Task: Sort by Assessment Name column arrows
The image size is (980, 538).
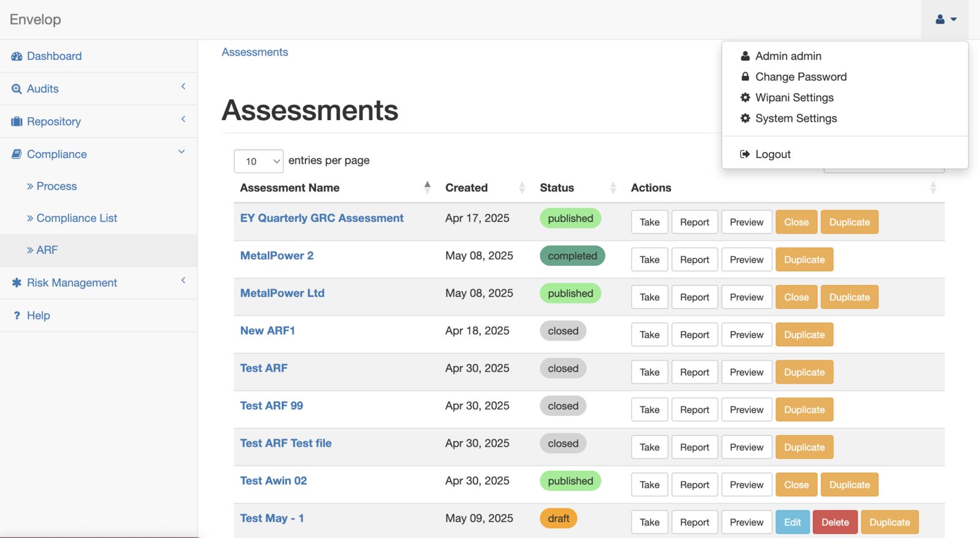Action: (x=428, y=188)
